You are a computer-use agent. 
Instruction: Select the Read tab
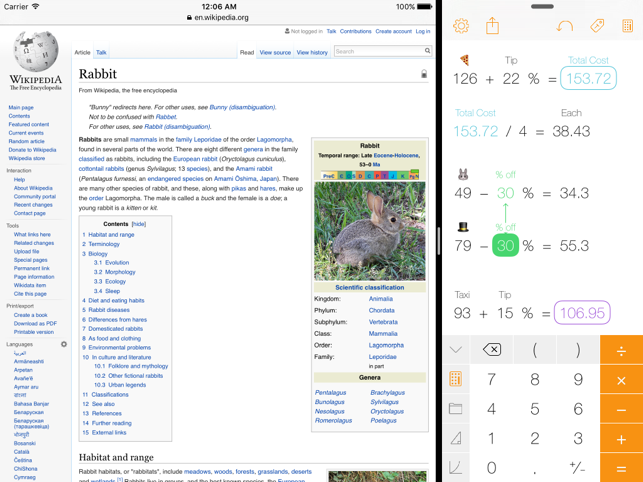point(247,52)
